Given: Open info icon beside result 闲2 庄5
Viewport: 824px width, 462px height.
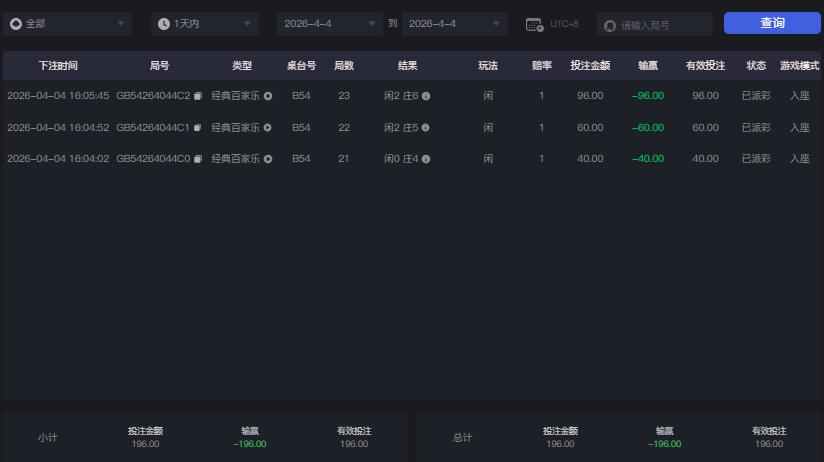Looking at the screenshot, I should (x=426, y=128).
